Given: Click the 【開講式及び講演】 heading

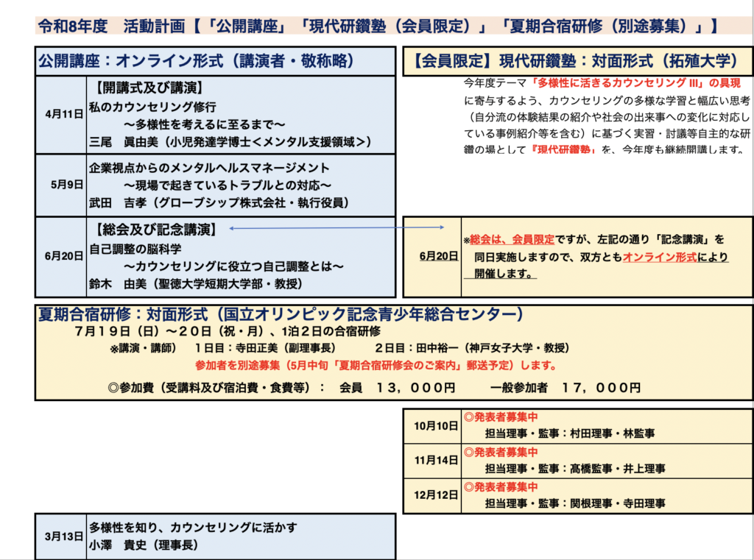Looking at the screenshot, I should (x=155, y=88).
